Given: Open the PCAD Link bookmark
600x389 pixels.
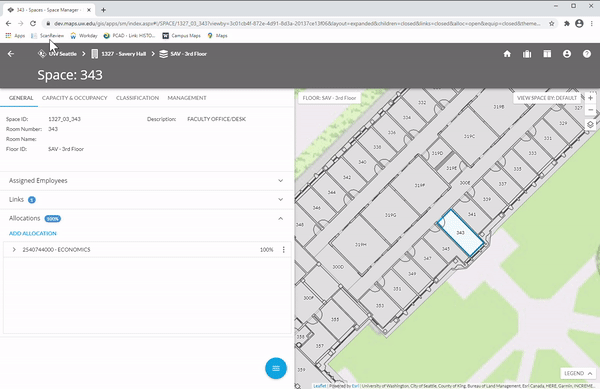Looking at the screenshot, I should pyautogui.click(x=129, y=36).
